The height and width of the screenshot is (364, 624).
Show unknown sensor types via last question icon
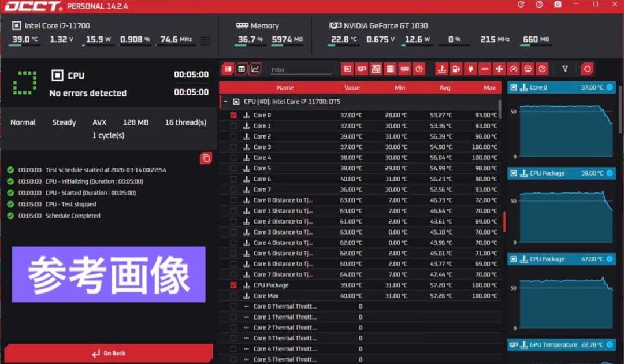pos(542,69)
